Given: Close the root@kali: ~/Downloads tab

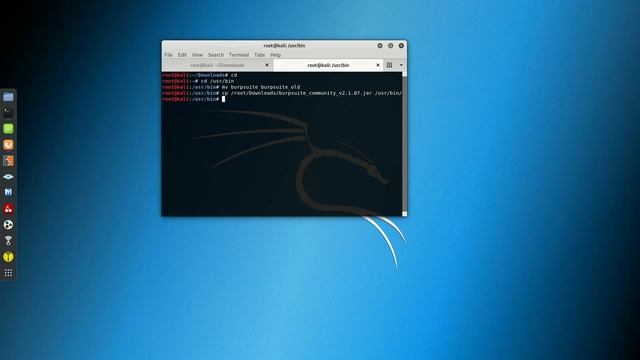Looking at the screenshot, I should click(267, 65).
